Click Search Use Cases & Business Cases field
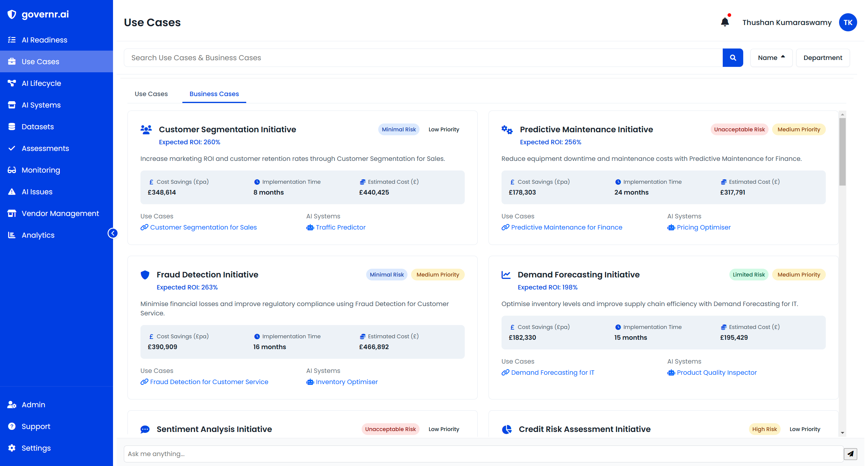 [x=423, y=58]
